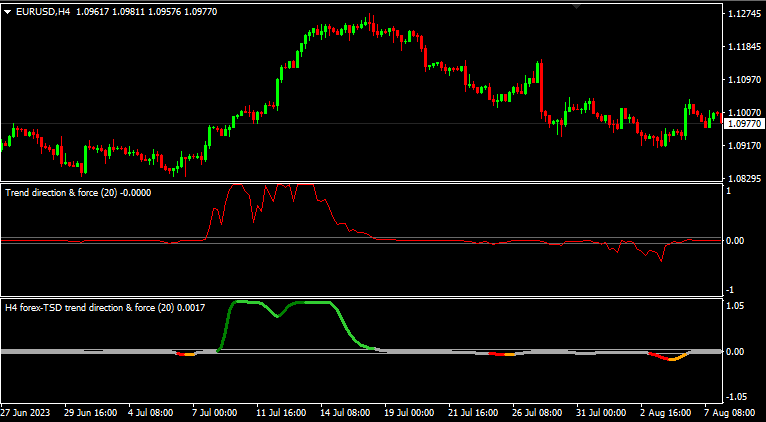
Task: Click price scale value 1.11845
Action: [745, 47]
